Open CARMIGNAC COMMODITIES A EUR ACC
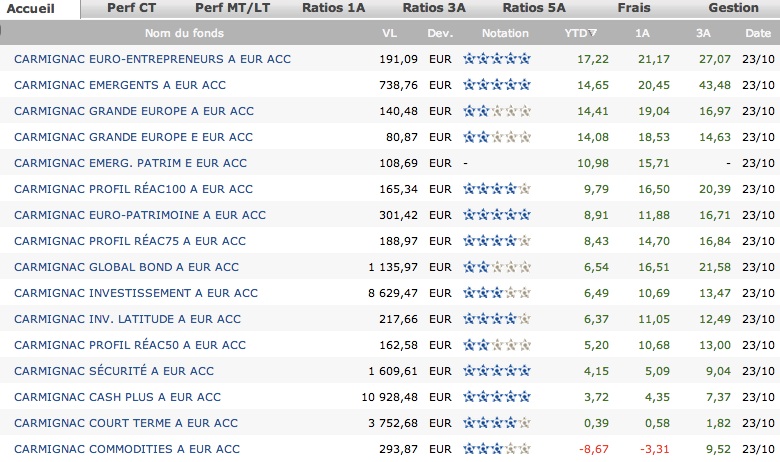 [127, 449]
